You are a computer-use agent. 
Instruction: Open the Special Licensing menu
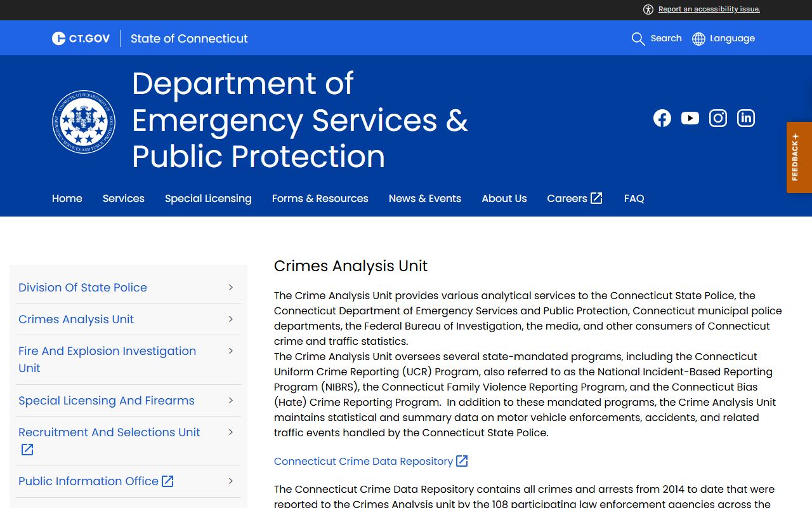(208, 198)
